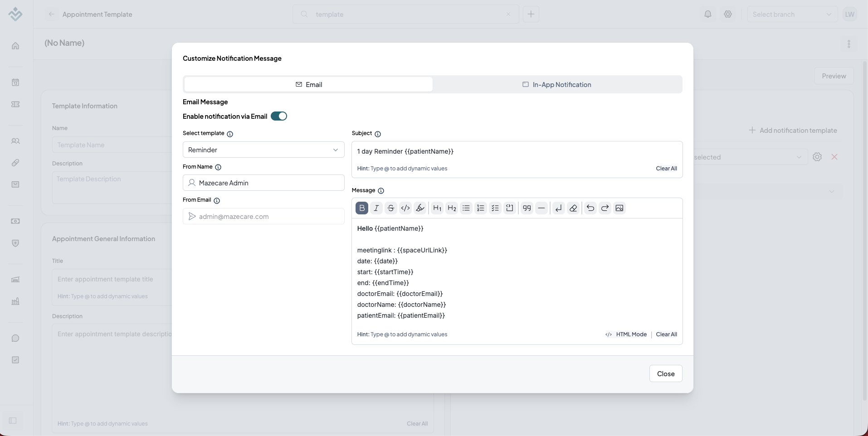Apply italic formatting in message editor
This screenshot has width=868, height=436.
coord(376,208)
